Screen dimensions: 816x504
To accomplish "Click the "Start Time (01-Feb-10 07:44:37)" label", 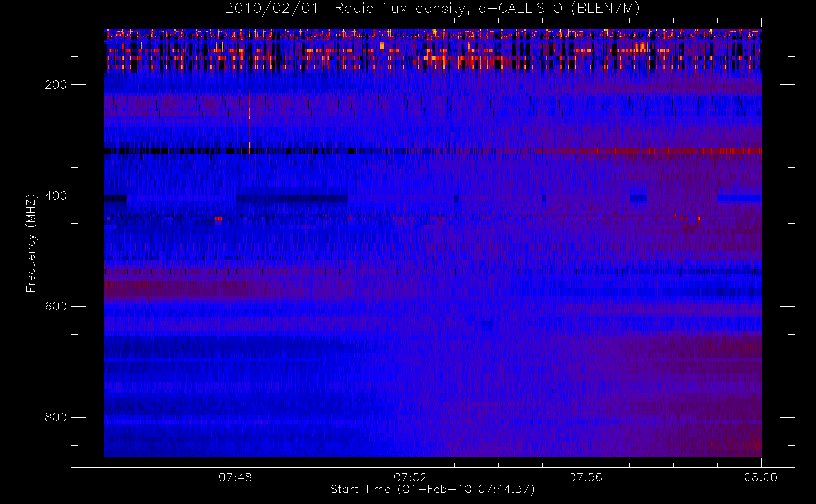I will click(x=432, y=489).
